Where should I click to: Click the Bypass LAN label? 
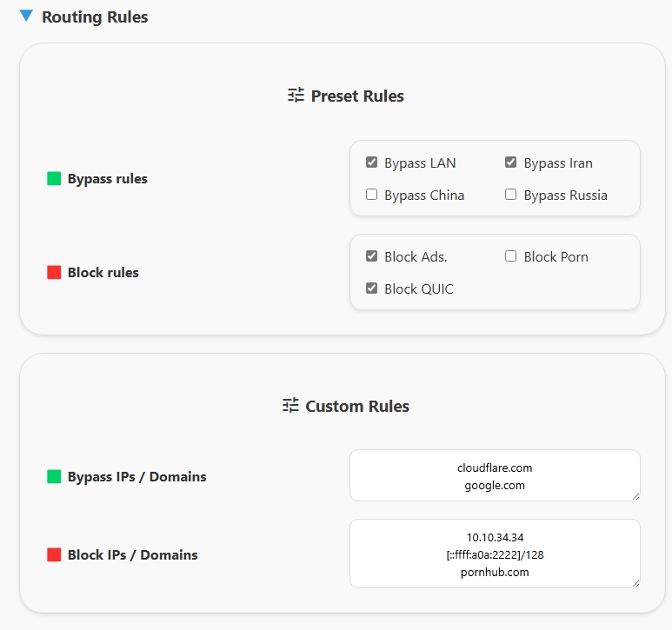tap(420, 163)
